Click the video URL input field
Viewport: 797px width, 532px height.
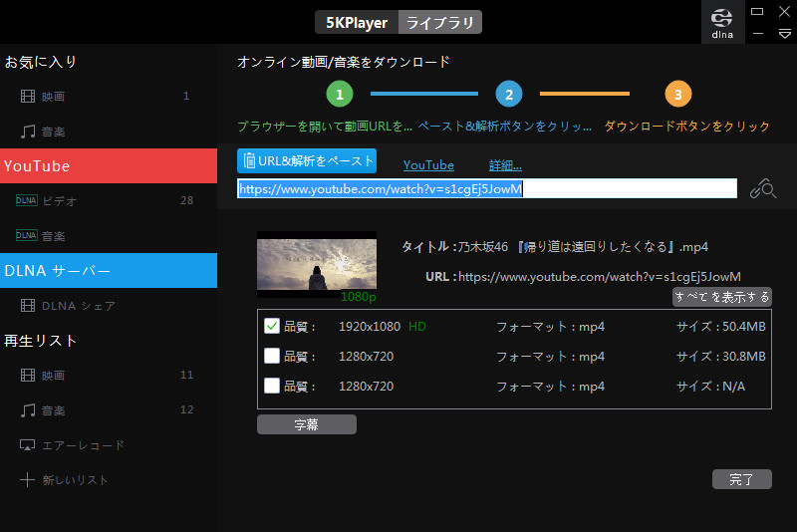[x=486, y=189]
